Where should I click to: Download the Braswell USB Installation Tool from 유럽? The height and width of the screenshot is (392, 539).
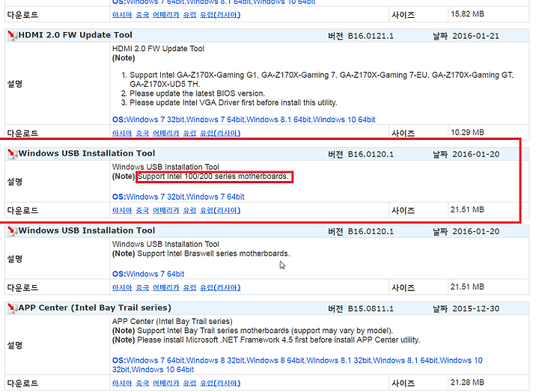pyautogui.click(x=189, y=287)
